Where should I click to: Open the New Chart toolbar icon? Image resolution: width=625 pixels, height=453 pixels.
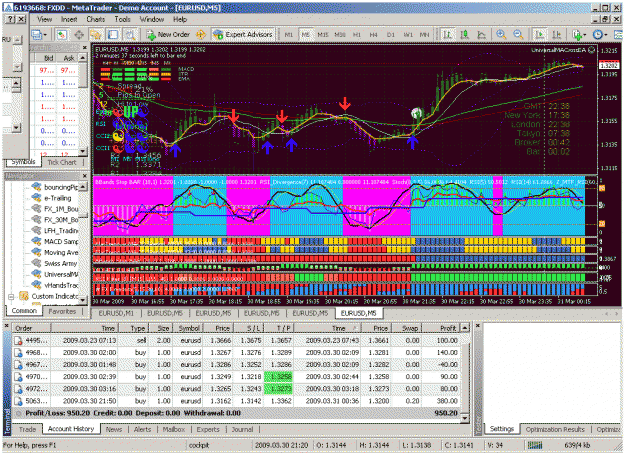pos(36,35)
